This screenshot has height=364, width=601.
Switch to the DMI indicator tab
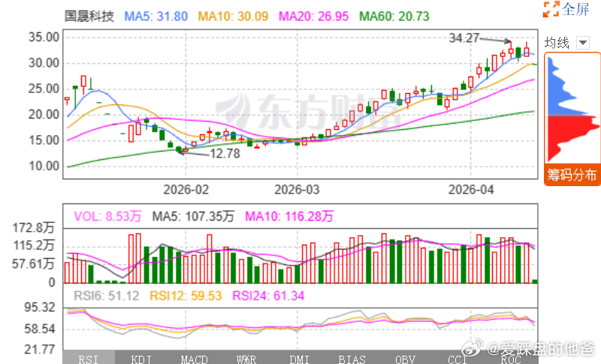point(299,359)
